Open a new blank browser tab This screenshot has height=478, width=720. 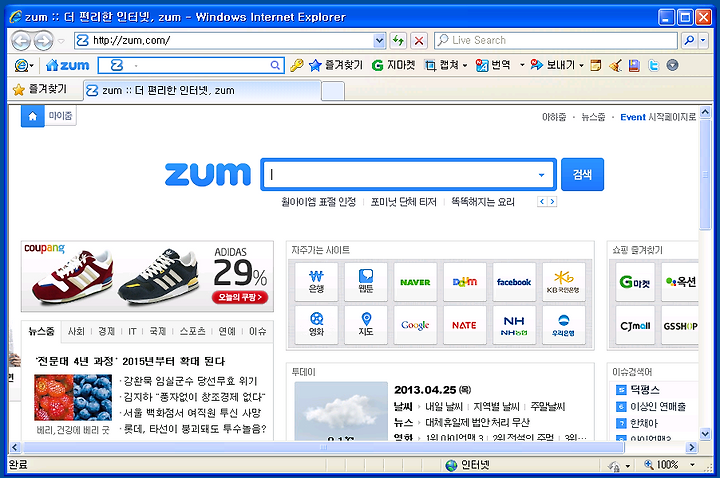click(x=333, y=90)
